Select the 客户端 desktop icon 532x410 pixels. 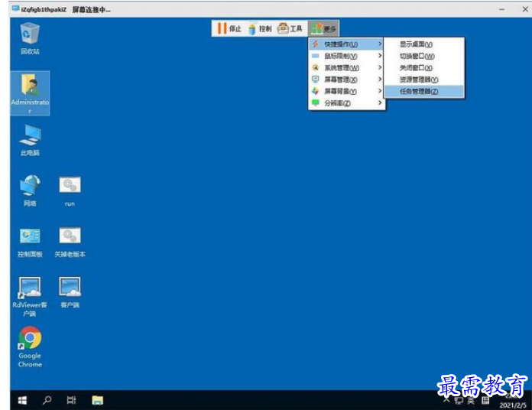point(70,292)
